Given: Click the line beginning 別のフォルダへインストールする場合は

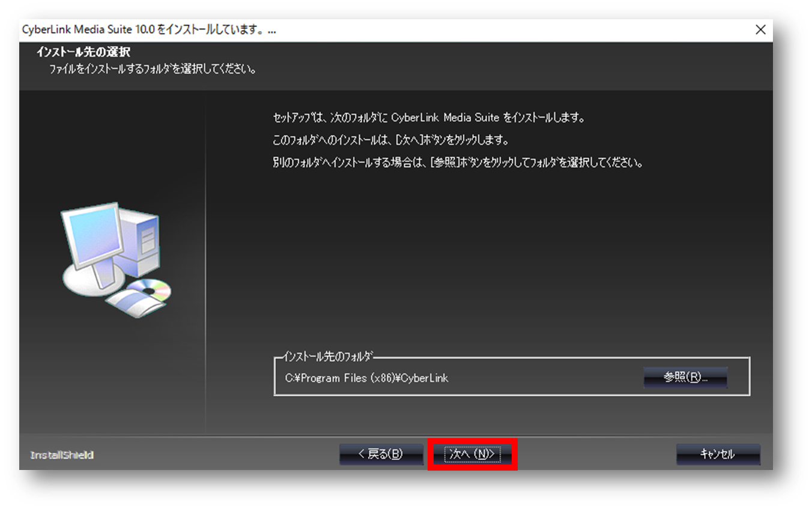Looking at the screenshot, I should pyautogui.click(x=458, y=163).
